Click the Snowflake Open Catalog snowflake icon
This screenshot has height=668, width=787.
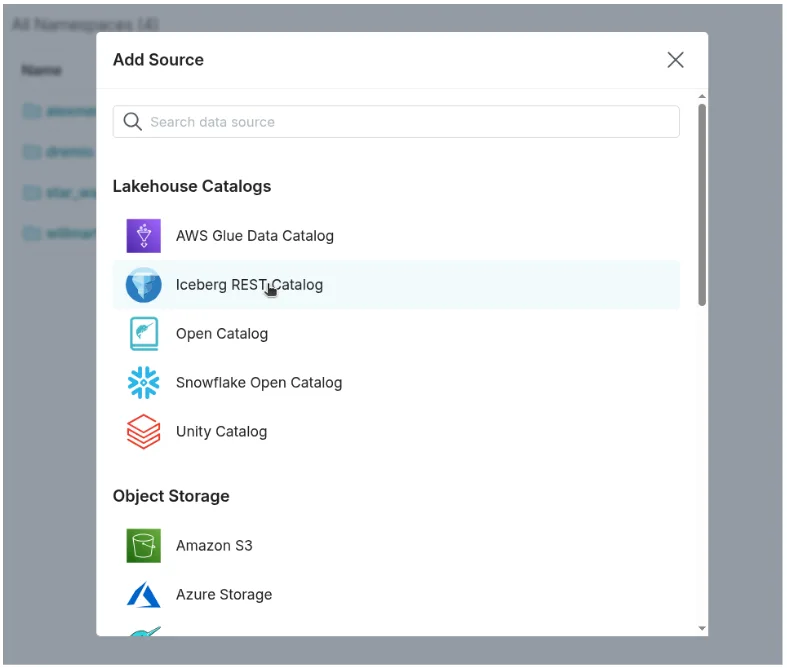(x=143, y=383)
